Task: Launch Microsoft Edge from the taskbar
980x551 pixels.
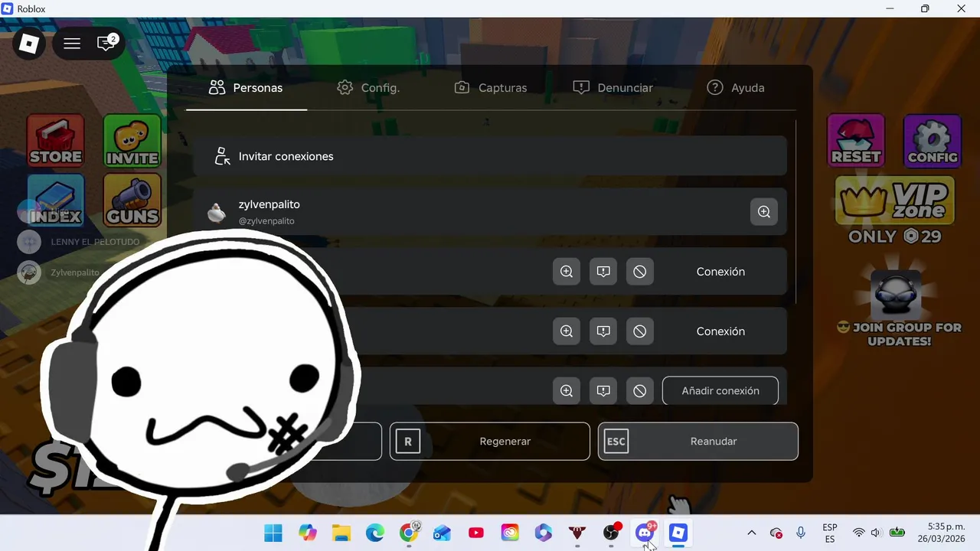Action: [375, 533]
